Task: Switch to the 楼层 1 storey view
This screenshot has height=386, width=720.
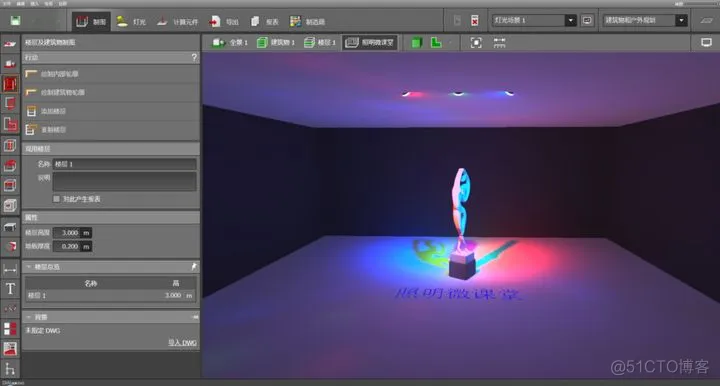Action: coord(320,43)
